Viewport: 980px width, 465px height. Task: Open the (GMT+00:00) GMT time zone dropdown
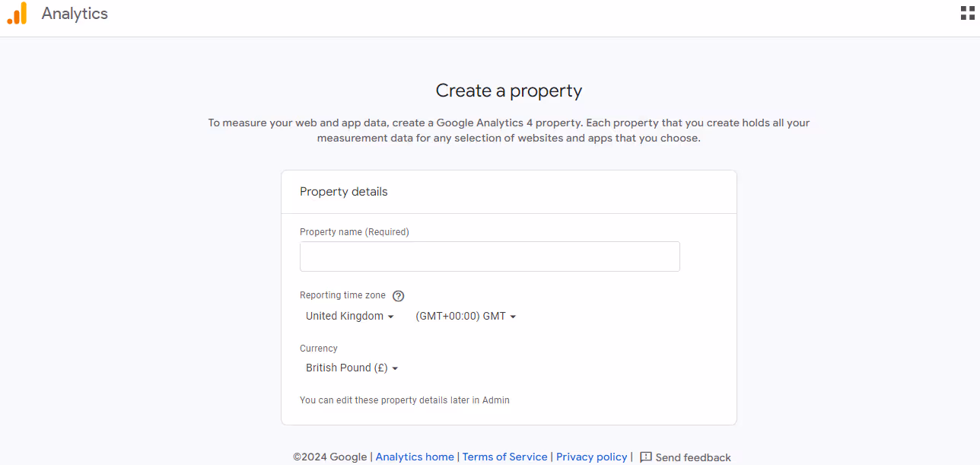tap(466, 316)
